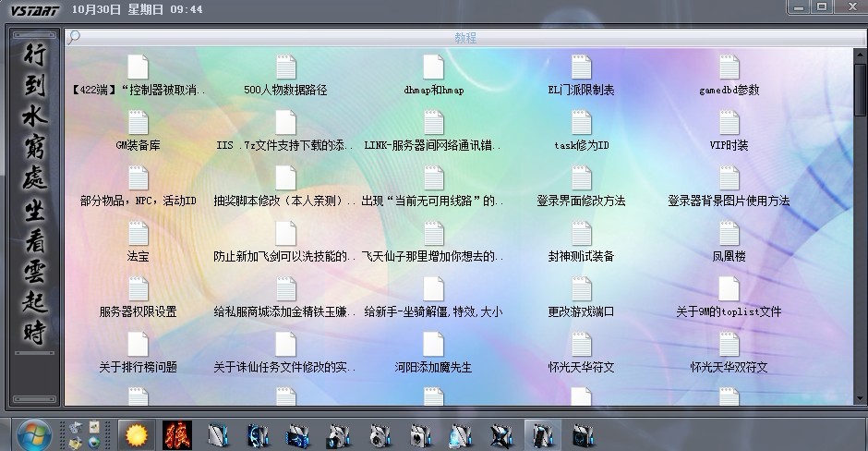Open the 'task修为ID' file

click(581, 123)
